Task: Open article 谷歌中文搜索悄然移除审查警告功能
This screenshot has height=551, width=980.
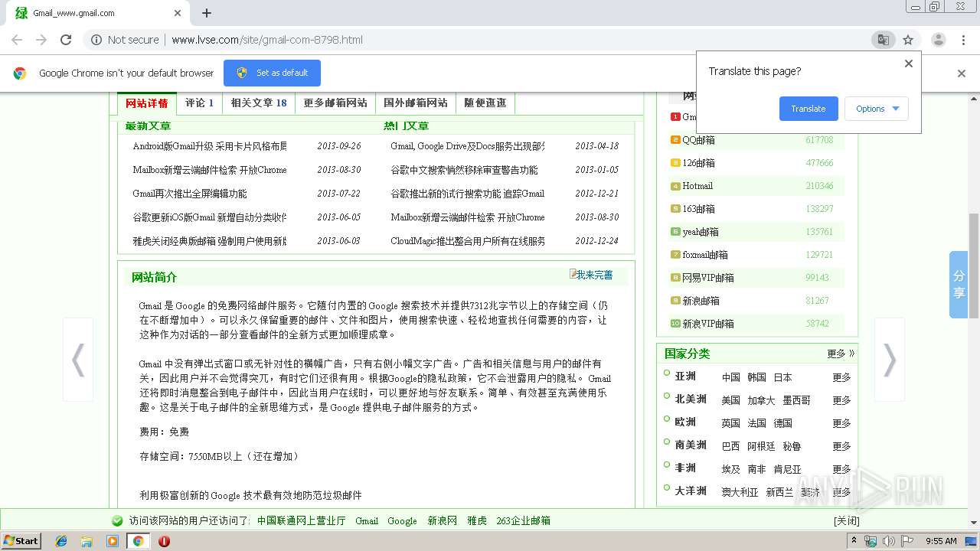Action: click(464, 170)
